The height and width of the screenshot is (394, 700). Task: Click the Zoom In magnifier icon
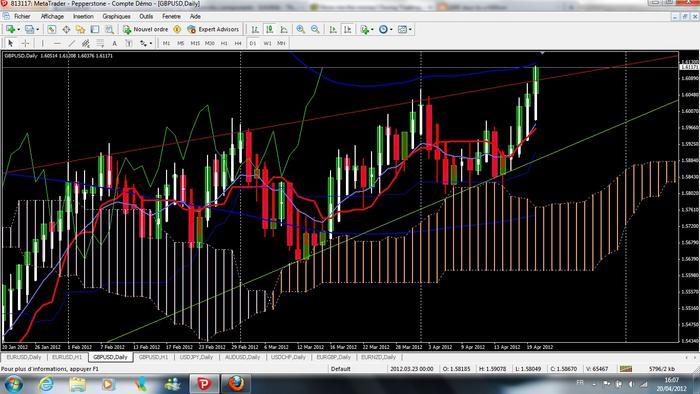tap(300, 29)
